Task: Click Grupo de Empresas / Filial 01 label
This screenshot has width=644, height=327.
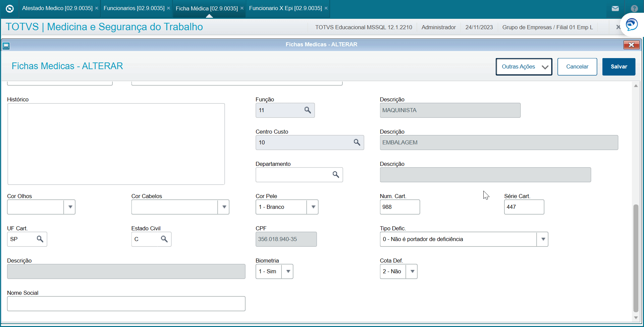Action: coord(547,27)
